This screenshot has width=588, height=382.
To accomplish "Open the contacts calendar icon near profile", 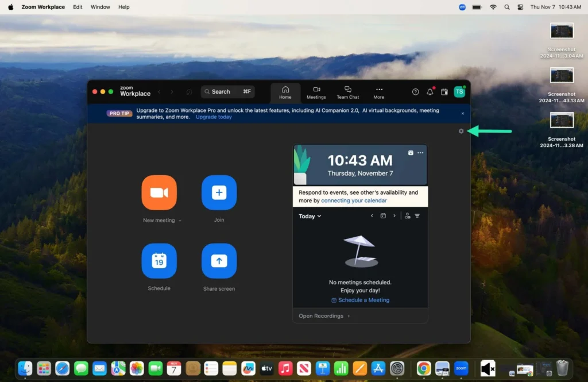I will click(444, 92).
